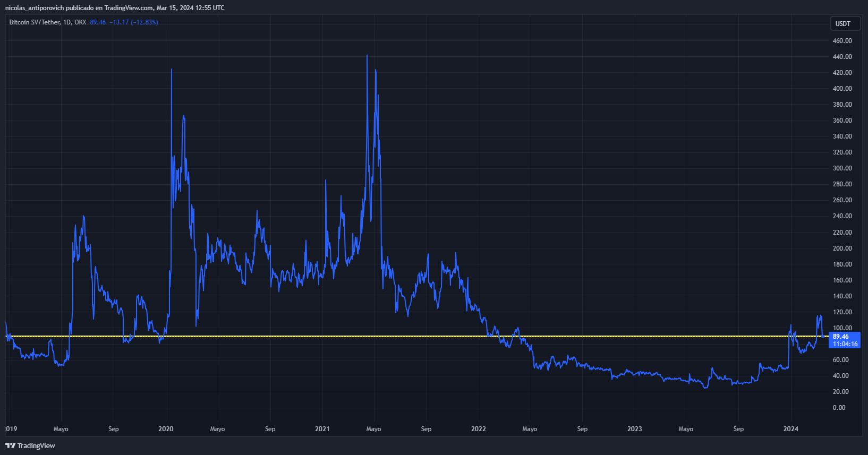Click the 0.00 price scale label
Image resolution: width=868 pixels, height=455 pixels.
(839, 408)
